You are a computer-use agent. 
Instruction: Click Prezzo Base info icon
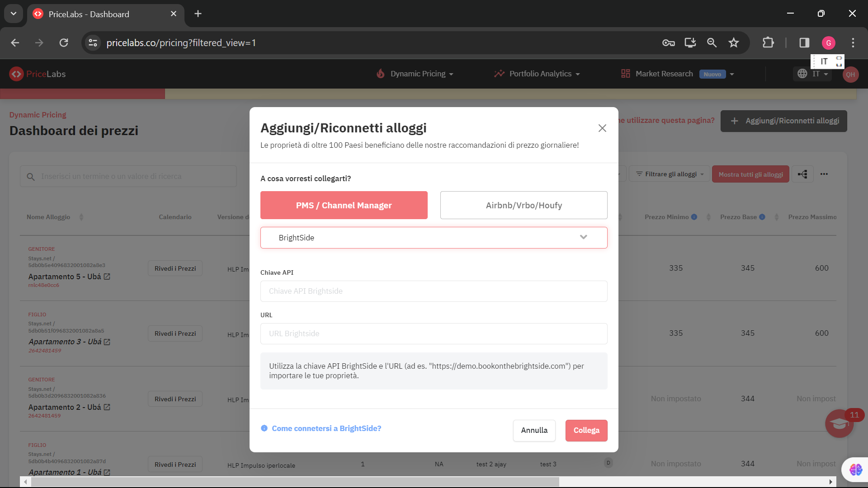click(762, 217)
